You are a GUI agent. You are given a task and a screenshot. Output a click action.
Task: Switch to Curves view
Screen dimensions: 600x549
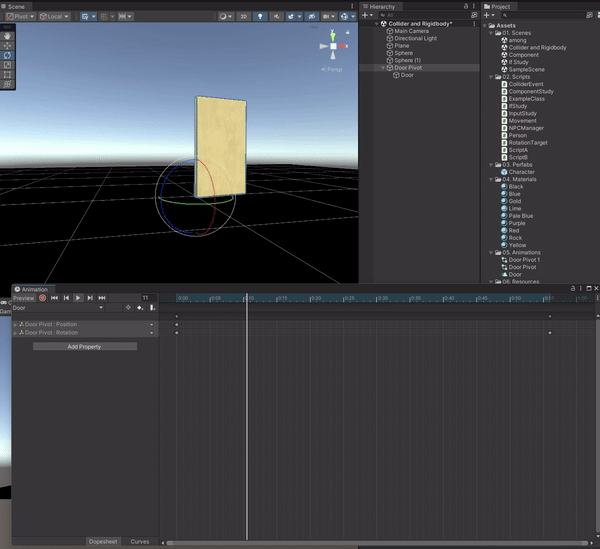(140, 541)
